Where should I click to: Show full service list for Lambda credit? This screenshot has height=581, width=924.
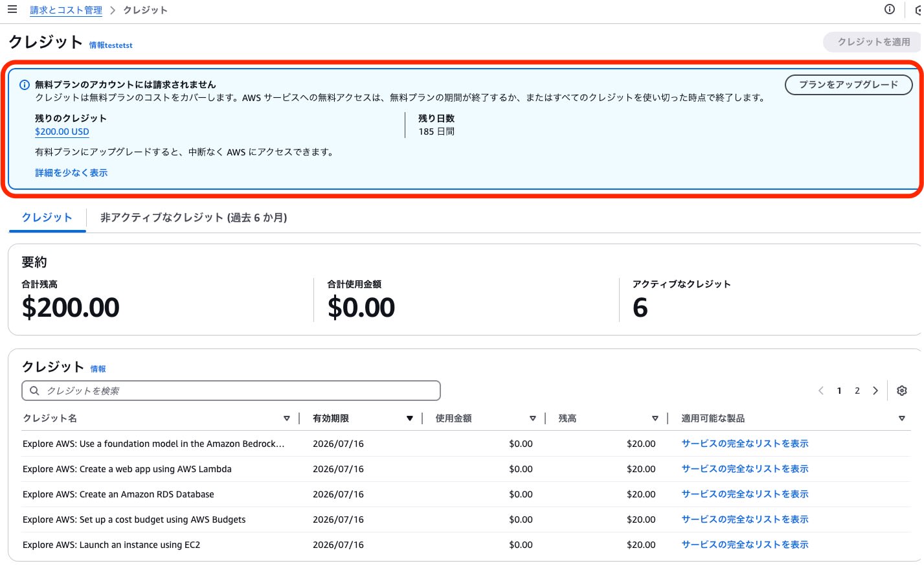(745, 469)
